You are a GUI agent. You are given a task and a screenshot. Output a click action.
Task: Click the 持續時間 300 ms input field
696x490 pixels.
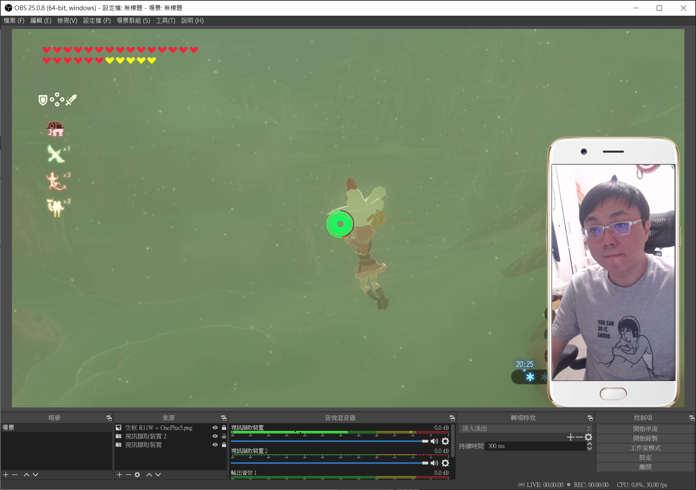pyautogui.click(x=535, y=446)
